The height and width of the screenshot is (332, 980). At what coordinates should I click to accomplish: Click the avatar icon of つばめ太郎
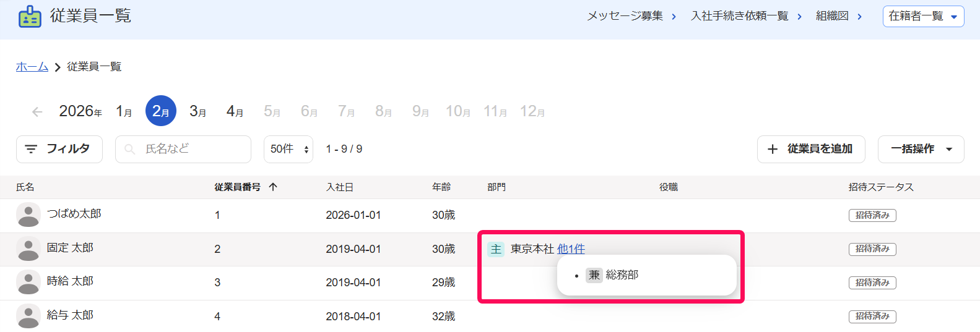(x=28, y=215)
